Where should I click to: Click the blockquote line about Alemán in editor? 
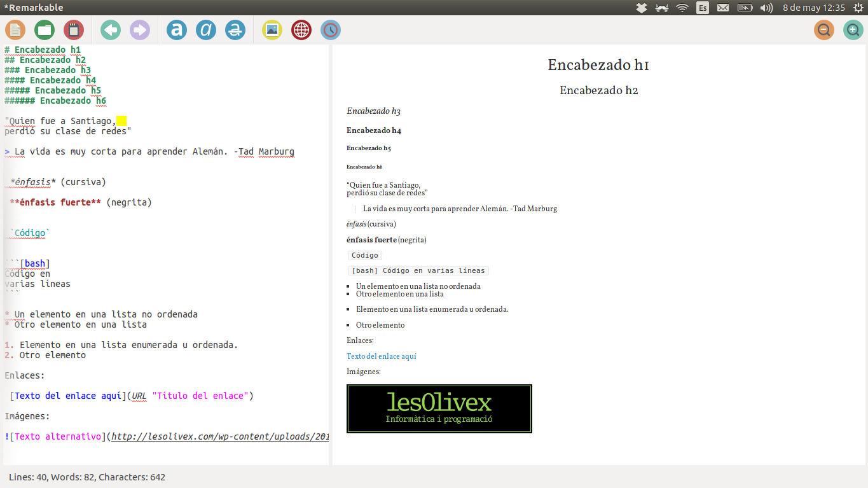point(149,151)
